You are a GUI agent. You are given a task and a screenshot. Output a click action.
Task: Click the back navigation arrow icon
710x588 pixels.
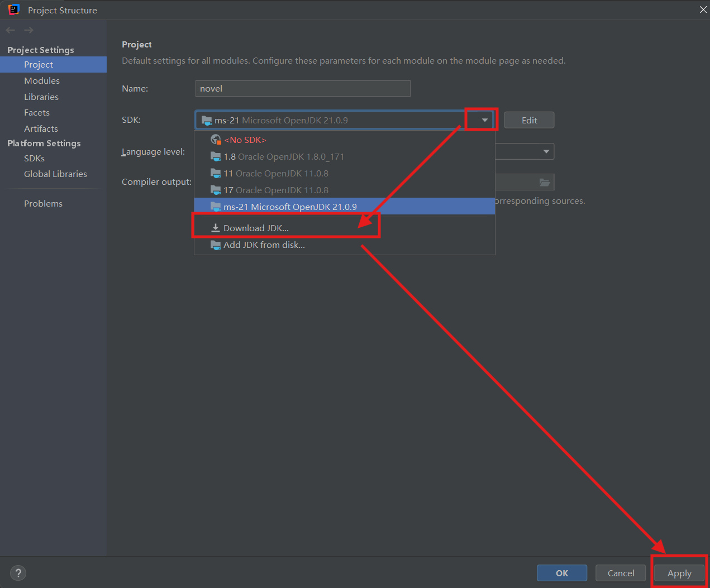[x=11, y=30]
